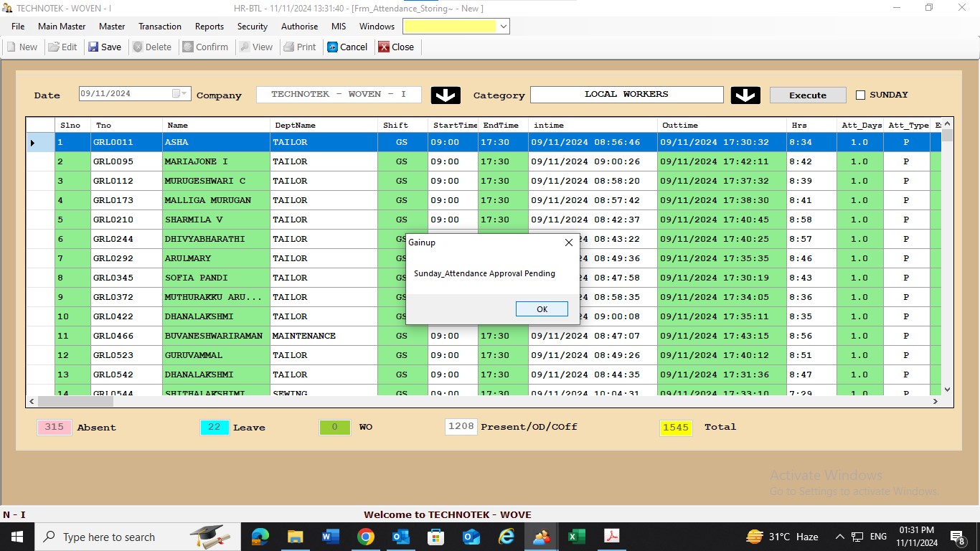This screenshot has height=551, width=980.
Task: Click the black arrow beside Category field
Action: click(745, 95)
